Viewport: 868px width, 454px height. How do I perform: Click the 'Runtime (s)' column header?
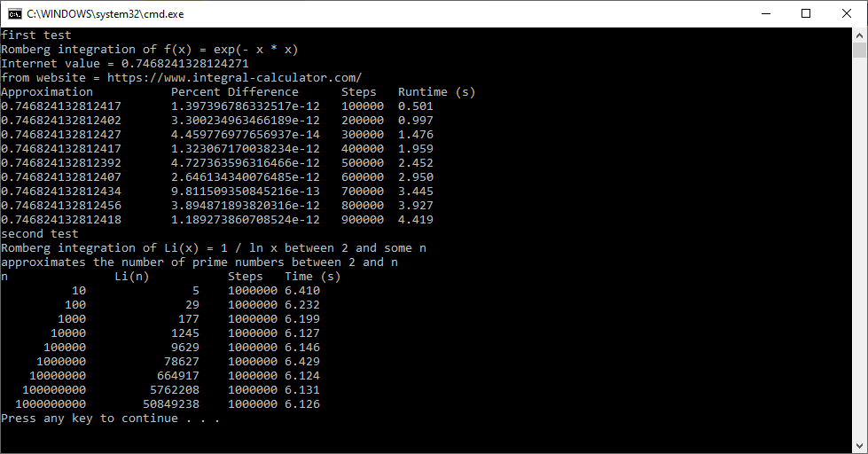click(x=436, y=92)
